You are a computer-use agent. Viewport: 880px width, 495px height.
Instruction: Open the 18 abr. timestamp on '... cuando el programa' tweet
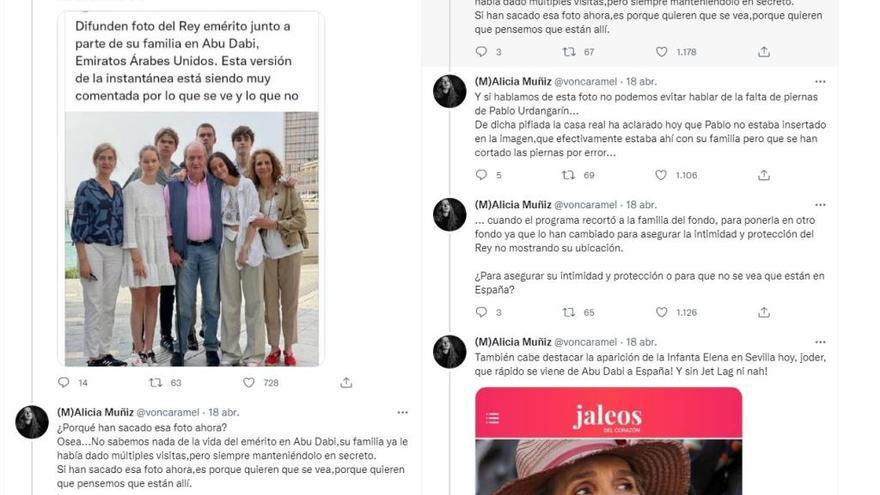(641, 205)
